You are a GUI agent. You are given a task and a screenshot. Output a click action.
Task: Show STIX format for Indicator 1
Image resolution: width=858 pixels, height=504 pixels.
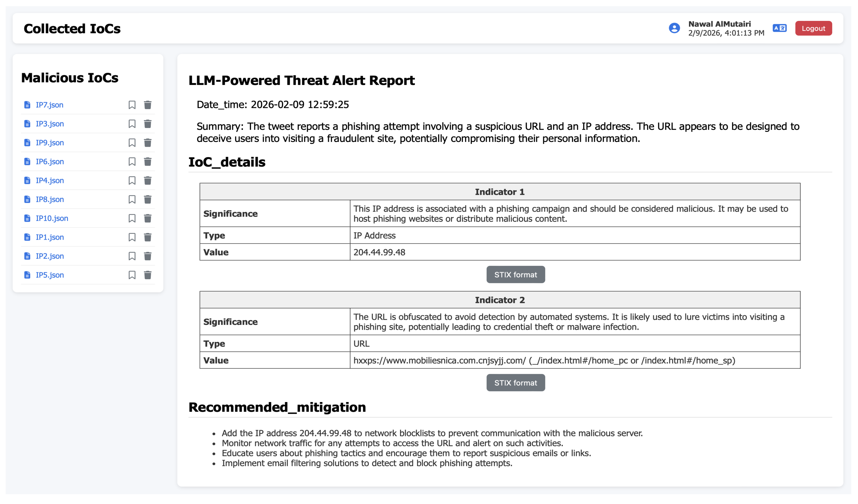[x=515, y=275]
